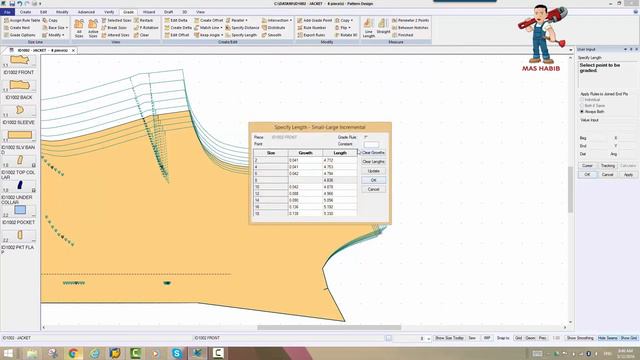
Task: Select the Edit Delta tool
Action: pos(176,20)
